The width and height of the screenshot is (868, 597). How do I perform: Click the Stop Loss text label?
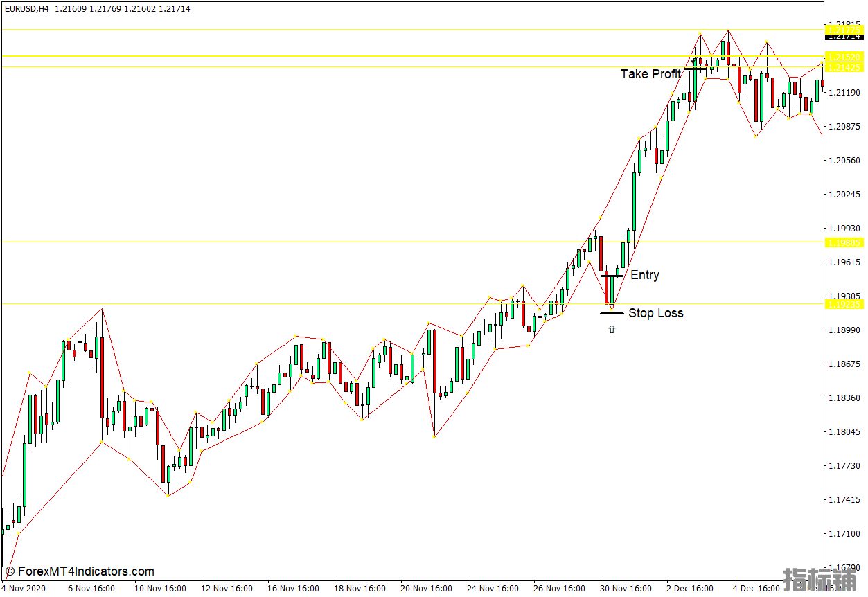(655, 313)
